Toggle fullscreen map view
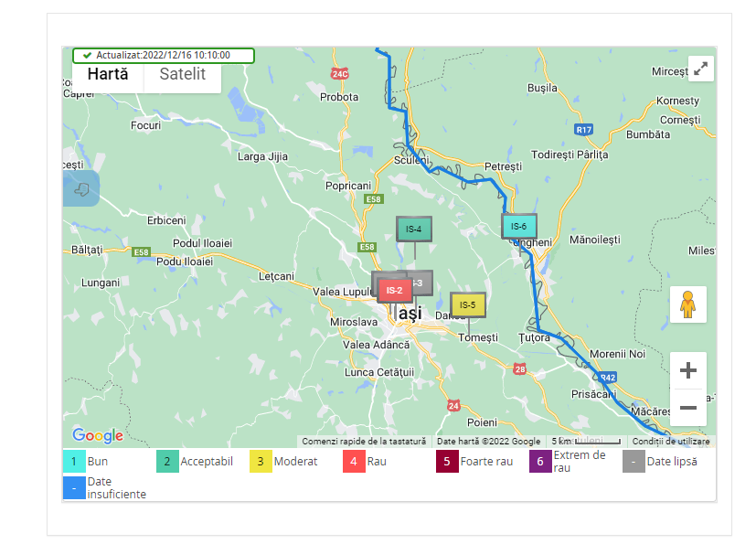Screen dimensions: 756x555 coord(700,69)
